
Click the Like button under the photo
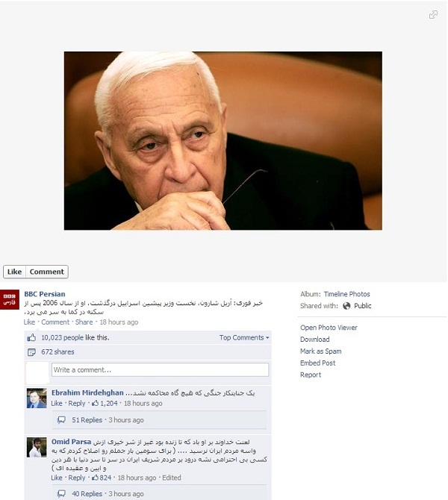[14, 272]
